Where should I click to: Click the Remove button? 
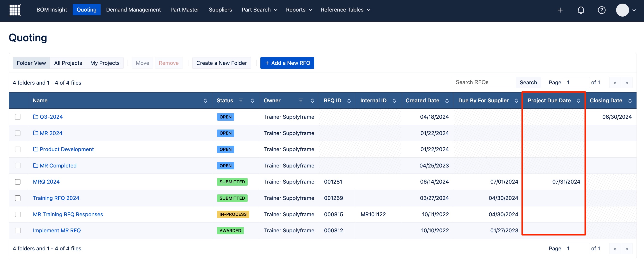coord(168,63)
